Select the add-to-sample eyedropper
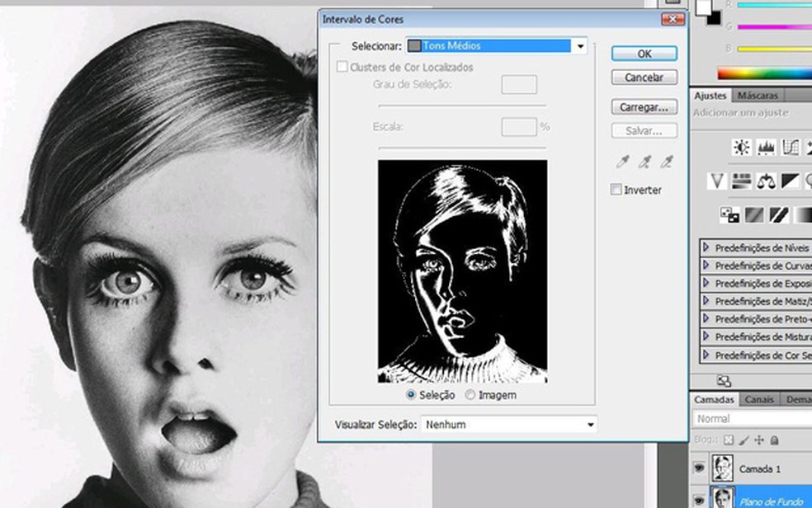Screen dimensions: 812x508 click(x=645, y=162)
